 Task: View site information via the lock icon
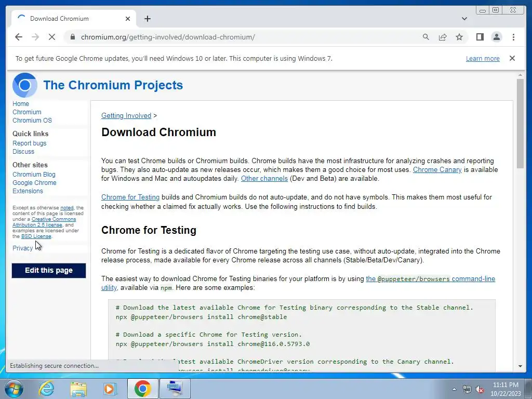[73, 37]
